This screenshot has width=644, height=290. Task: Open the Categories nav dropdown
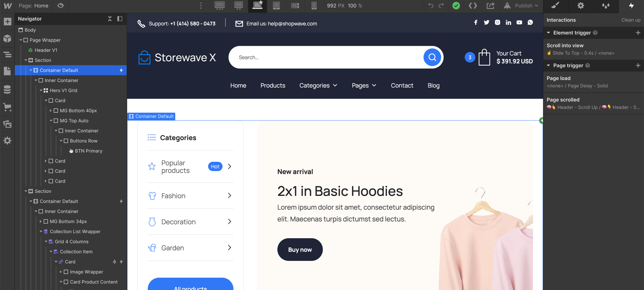[x=318, y=85]
